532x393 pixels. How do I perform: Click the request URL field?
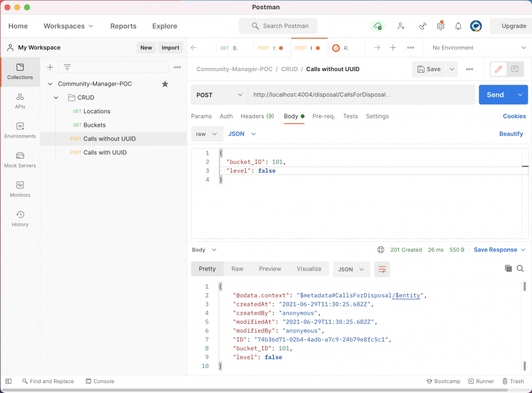(x=361, y=95)
